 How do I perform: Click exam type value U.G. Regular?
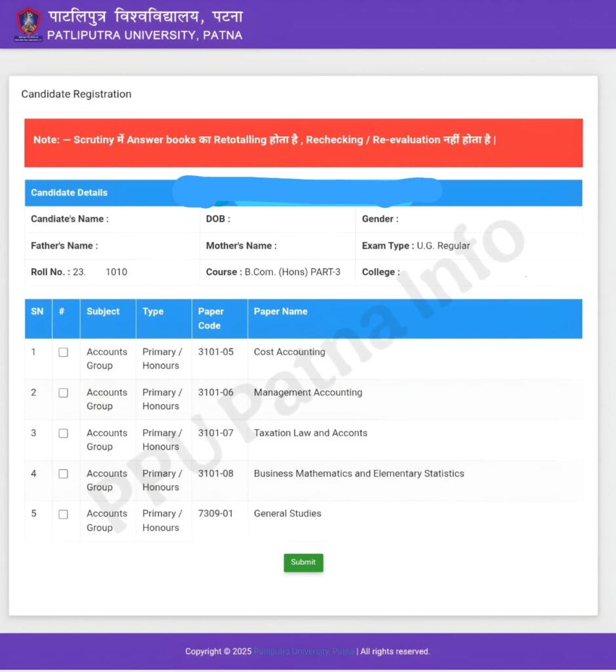[x=443, y=245]
